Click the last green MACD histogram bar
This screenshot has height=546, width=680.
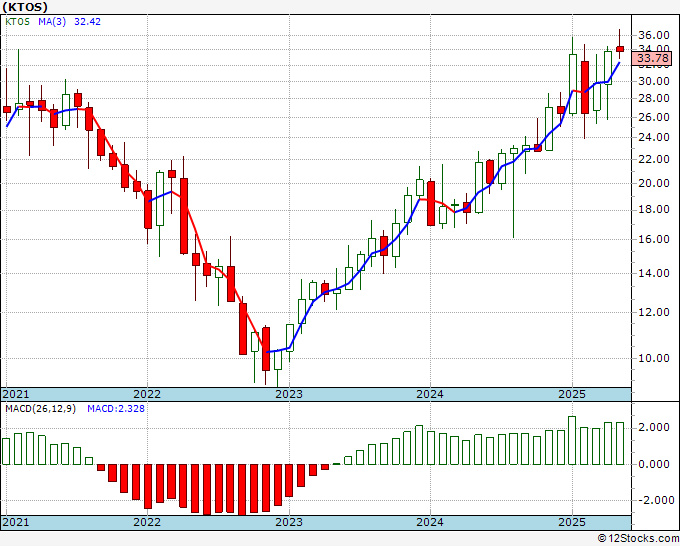620,443
